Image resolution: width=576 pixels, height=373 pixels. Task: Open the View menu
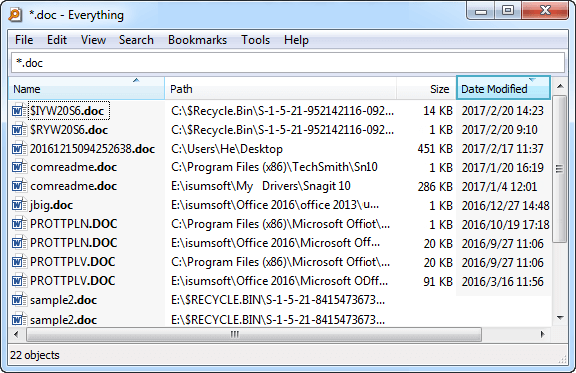click(93, 40)
